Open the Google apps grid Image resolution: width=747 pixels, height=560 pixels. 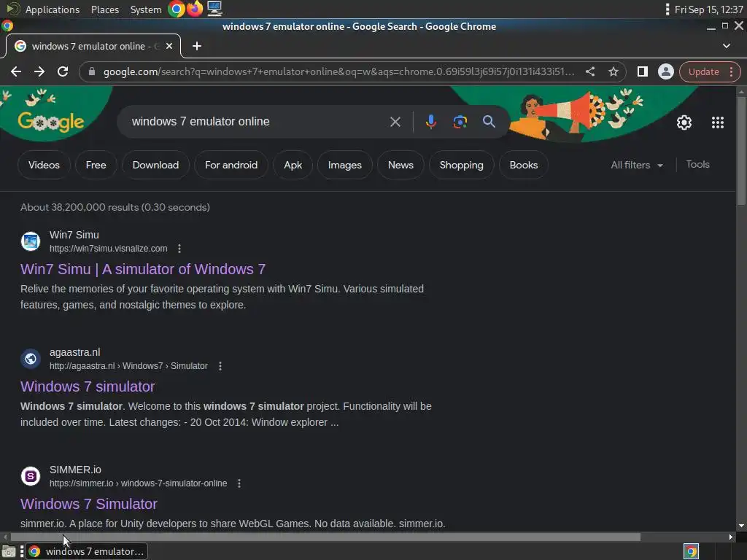(718, 122)
